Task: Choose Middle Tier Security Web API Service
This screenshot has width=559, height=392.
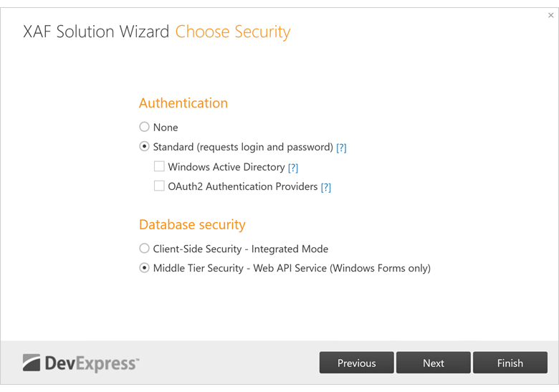Action: (145, 268)
